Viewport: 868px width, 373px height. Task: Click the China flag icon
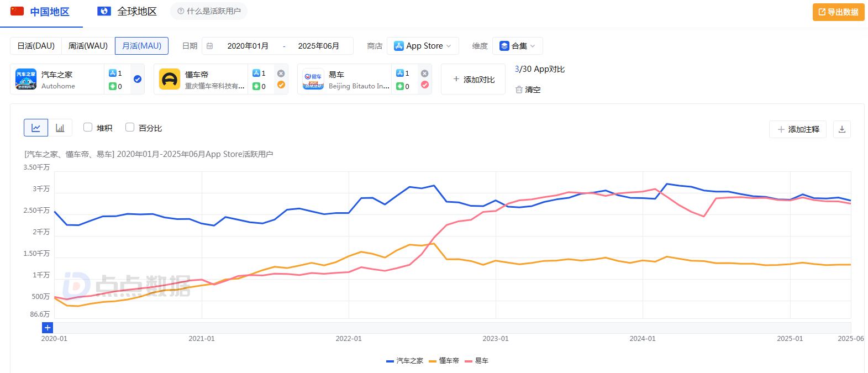[x=17, y=11]
